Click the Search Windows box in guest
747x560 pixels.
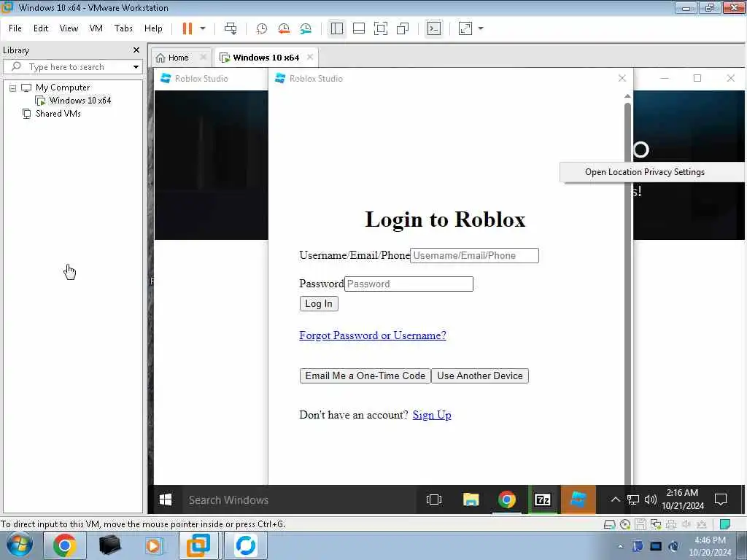click(x=299, y=499)
